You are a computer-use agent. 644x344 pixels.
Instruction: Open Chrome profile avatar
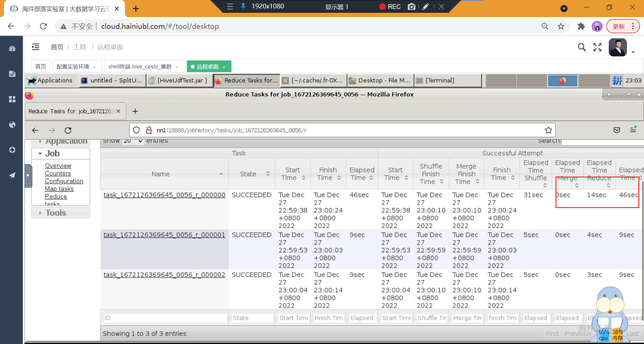coord(597,26)
